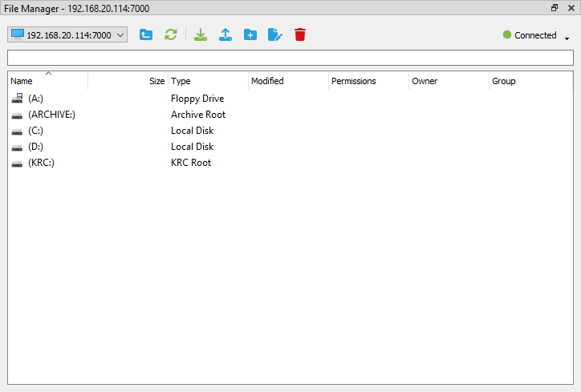
Task: Click the Type column header
Action: [207, 81]
